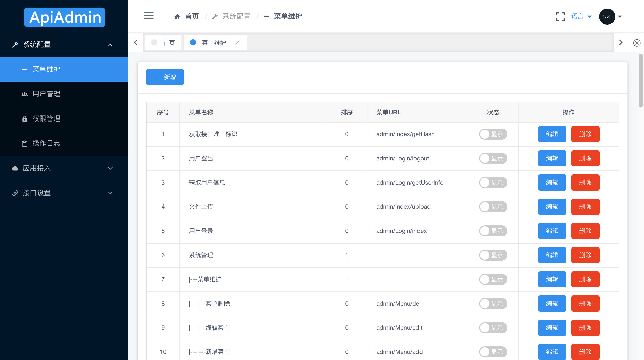Click the vertical page scrollbar

click(641, 81)
